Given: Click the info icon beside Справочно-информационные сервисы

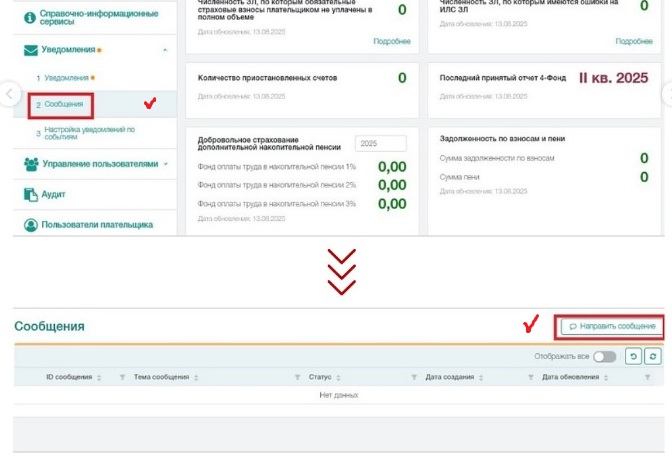Looking at the screenshot, I should pos(29,17).
